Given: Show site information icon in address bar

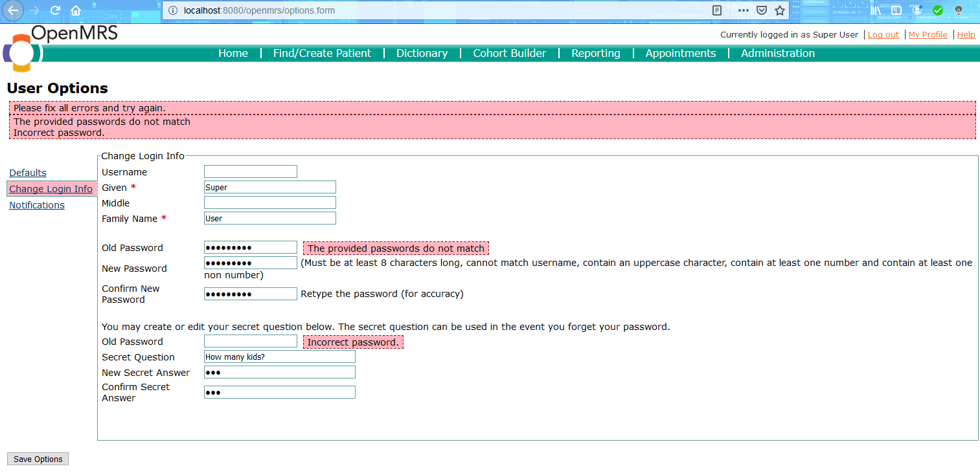Looking at the screenshot, I should tap(173, 10).
